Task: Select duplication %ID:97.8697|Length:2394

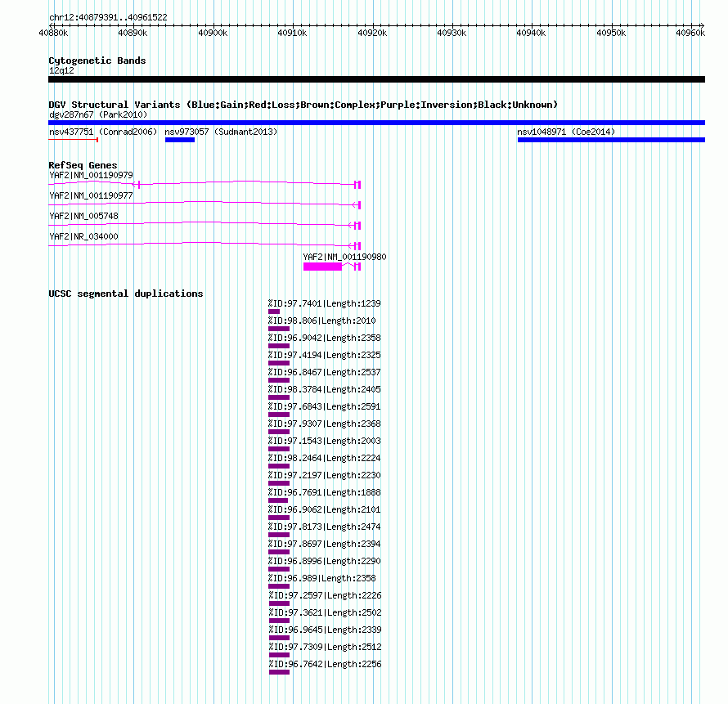Action: [x=279, y=552]
